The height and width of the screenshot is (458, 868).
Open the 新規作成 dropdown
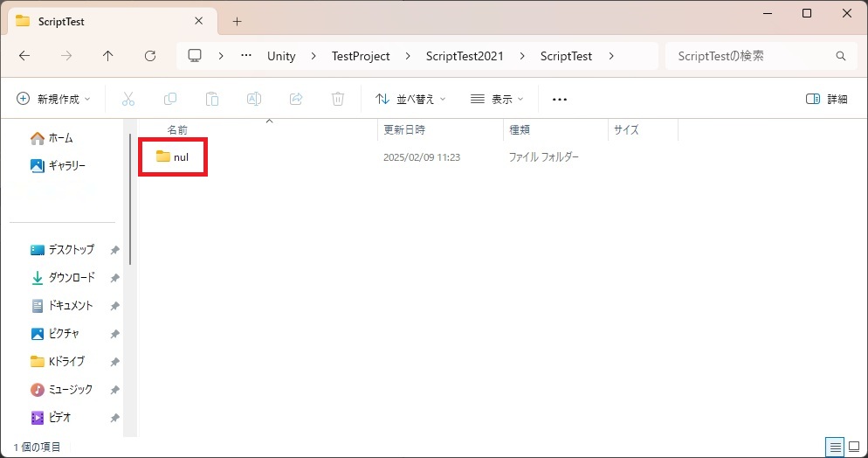click(53, 99)
